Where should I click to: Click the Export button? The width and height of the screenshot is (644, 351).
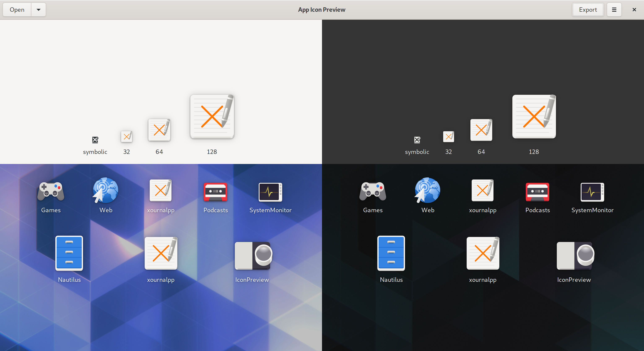point(588,10)
